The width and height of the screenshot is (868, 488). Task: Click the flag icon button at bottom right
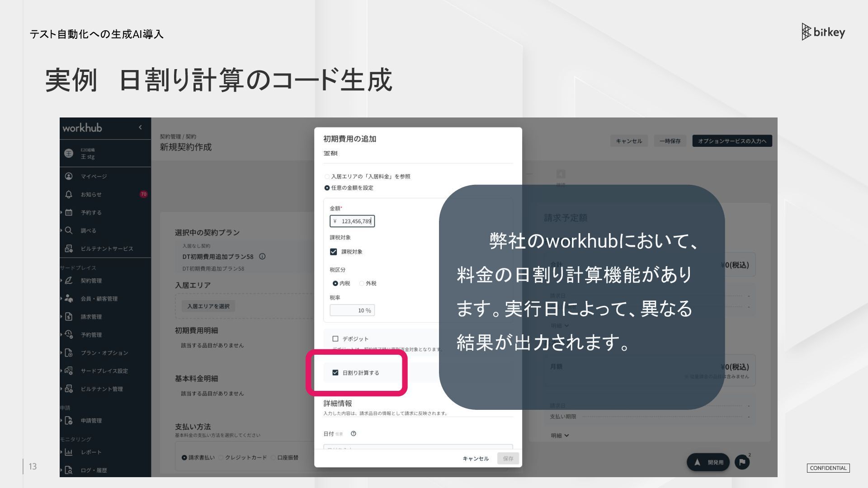(x=742, y=462)
